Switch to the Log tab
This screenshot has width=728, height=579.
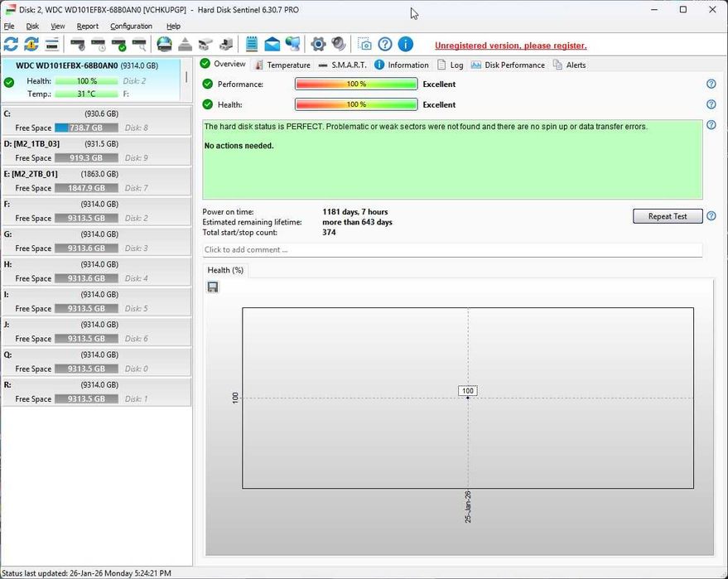pyautogui.click(x=451, y=65)
